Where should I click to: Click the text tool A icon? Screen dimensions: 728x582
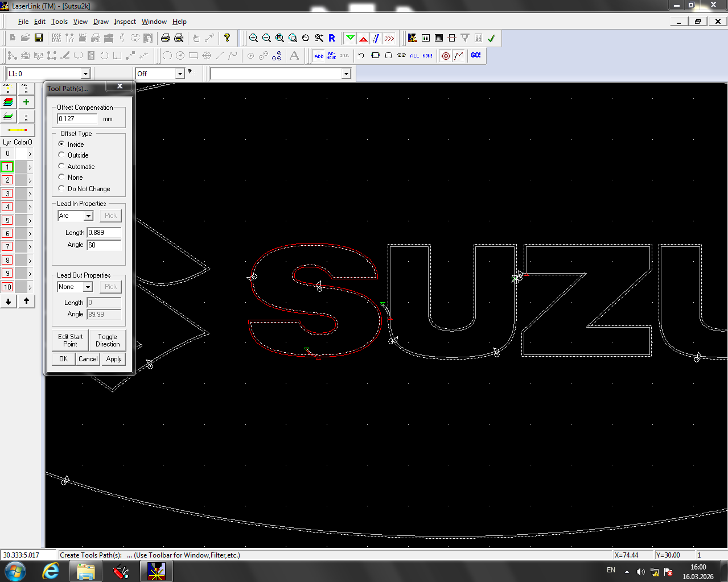pyautogui.click(x=294, y=56)
